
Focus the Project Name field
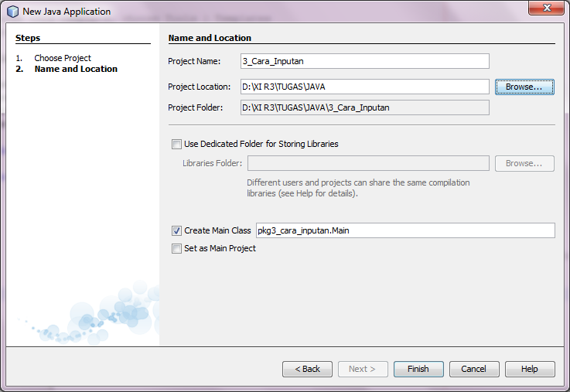coord(364,61)
